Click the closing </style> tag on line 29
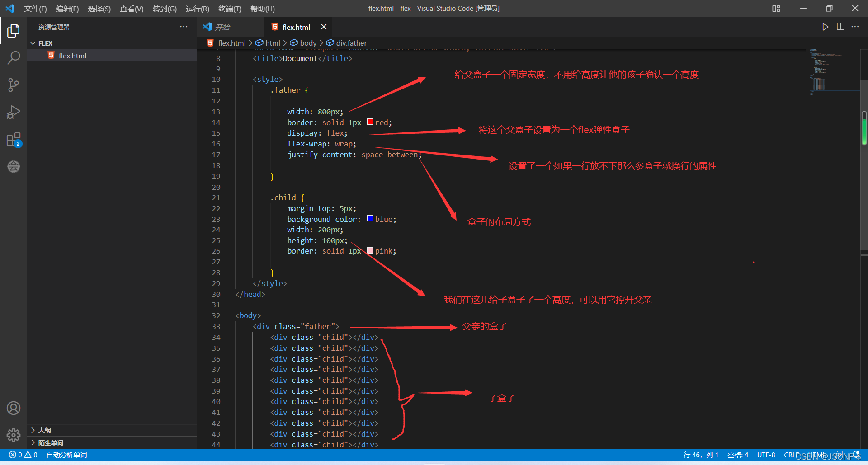 tap(269, 283)
